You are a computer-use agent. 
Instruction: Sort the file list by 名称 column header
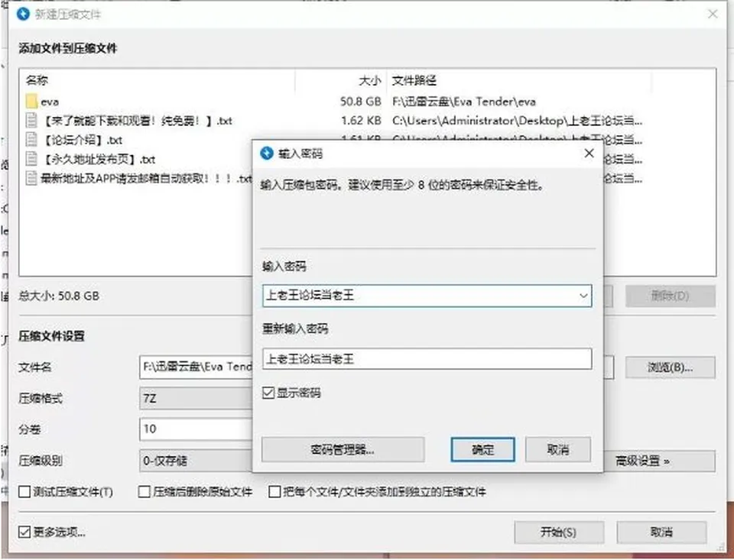pyautogui.click(x=37, y=80)
